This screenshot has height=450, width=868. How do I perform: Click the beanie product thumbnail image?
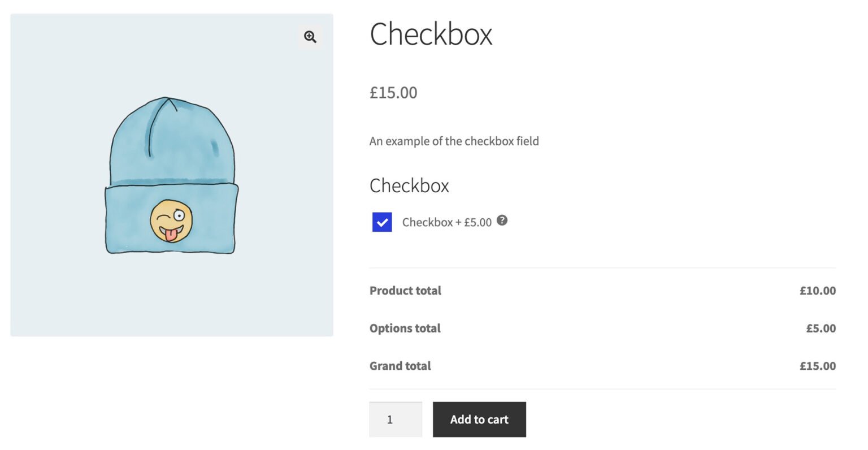171,174
